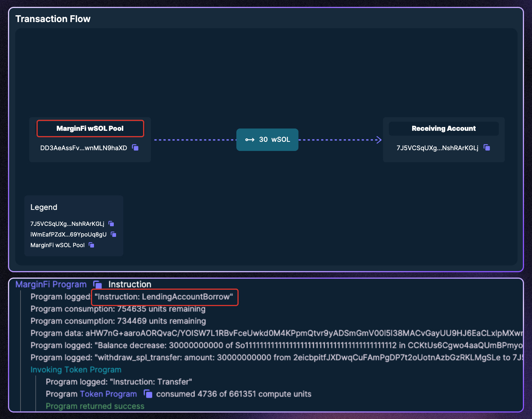Copy the DD3AeAssFv...wnMLN9haXD pool address
The height and width of the screenshot is (419, 532).
(x=135, y=148)
